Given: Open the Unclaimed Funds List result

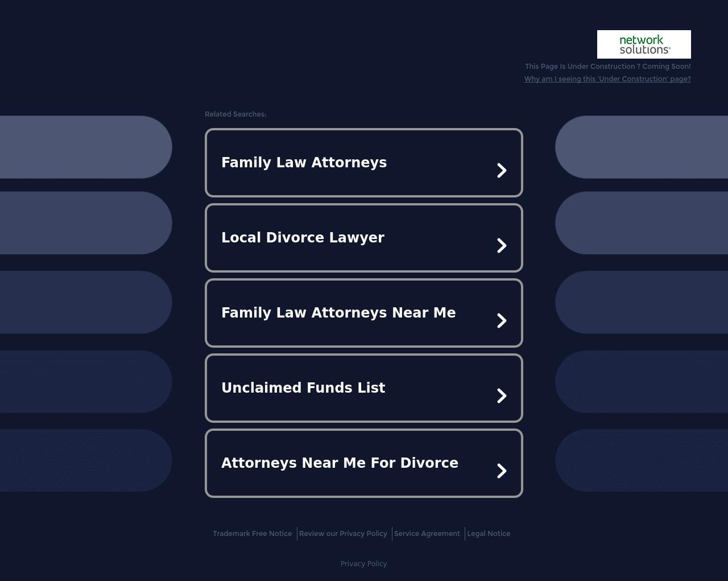Looking at the screenshot, I should (x=364, y=388).
